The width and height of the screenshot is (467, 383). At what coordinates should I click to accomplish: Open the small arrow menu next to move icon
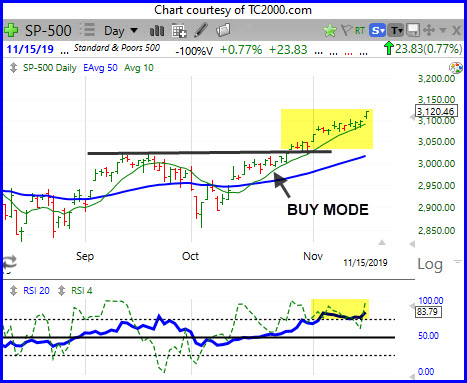(443, 31)
